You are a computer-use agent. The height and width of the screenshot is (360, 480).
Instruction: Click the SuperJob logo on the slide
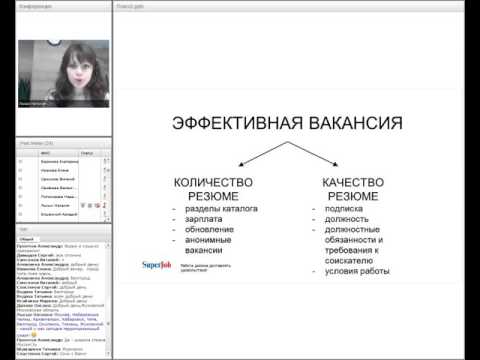click(156, 265)
